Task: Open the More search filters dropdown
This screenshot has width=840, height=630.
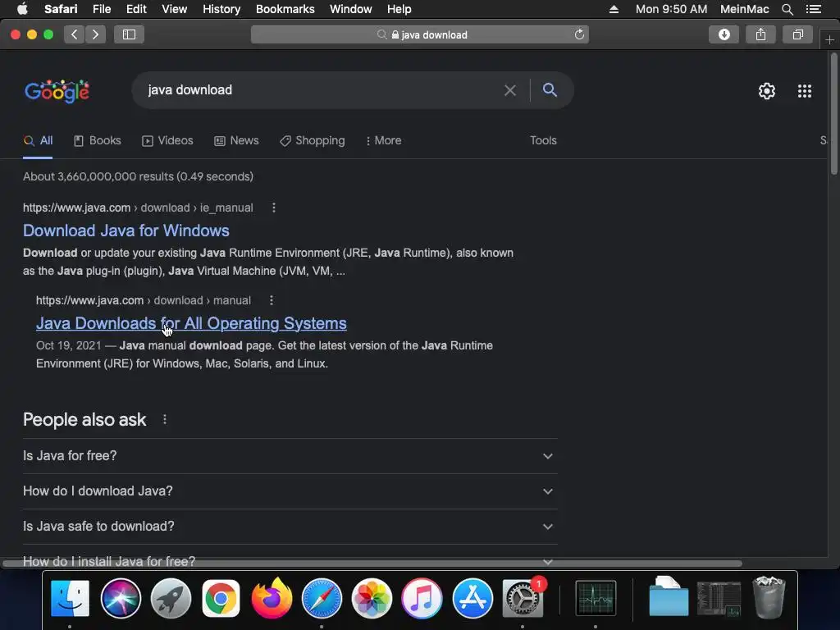Action: tap(383, 140)
